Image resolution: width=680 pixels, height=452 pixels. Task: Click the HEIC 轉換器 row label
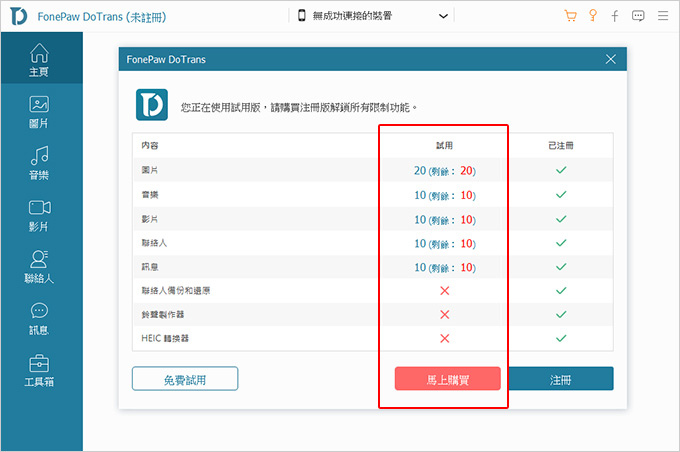click(165, 338)
